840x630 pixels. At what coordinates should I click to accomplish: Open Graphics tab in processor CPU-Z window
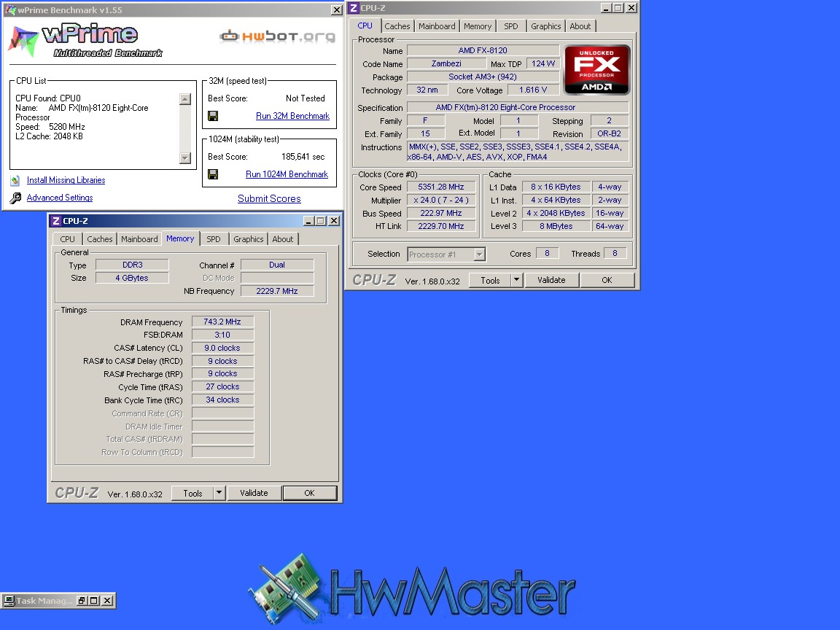[546, 26]
